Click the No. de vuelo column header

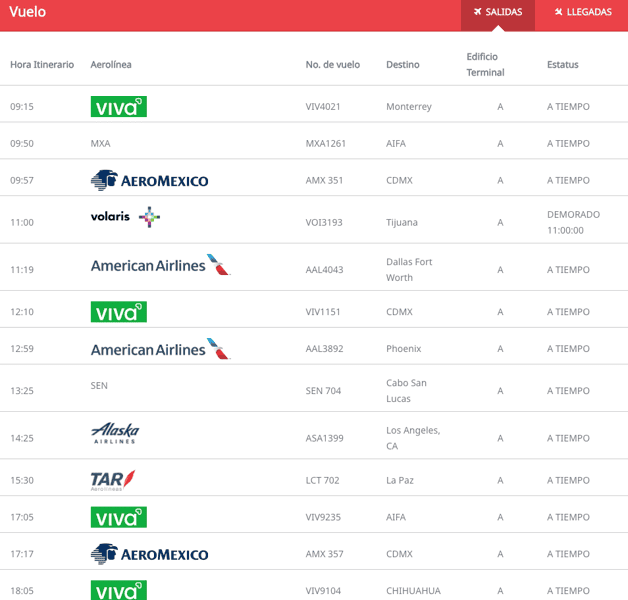[332, 65]
